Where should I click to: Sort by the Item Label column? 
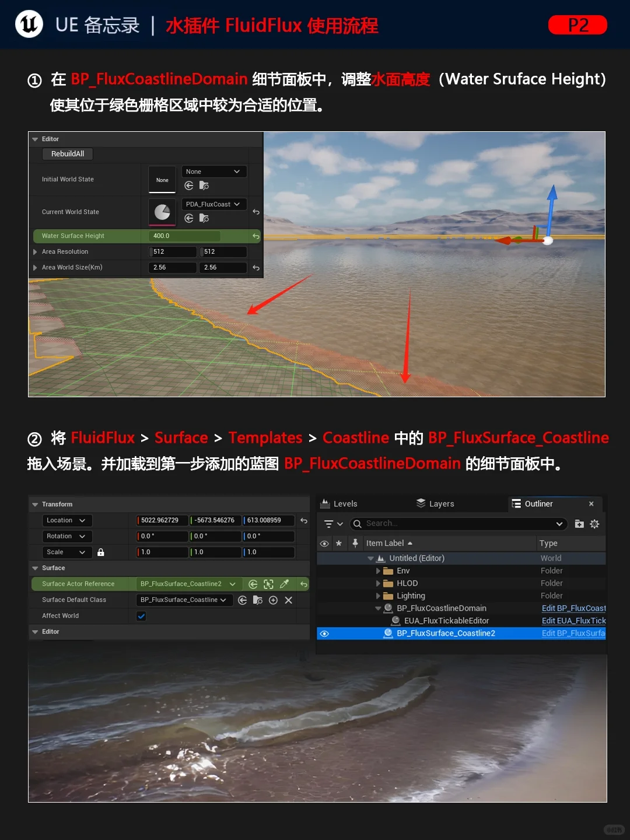(389, 543)
